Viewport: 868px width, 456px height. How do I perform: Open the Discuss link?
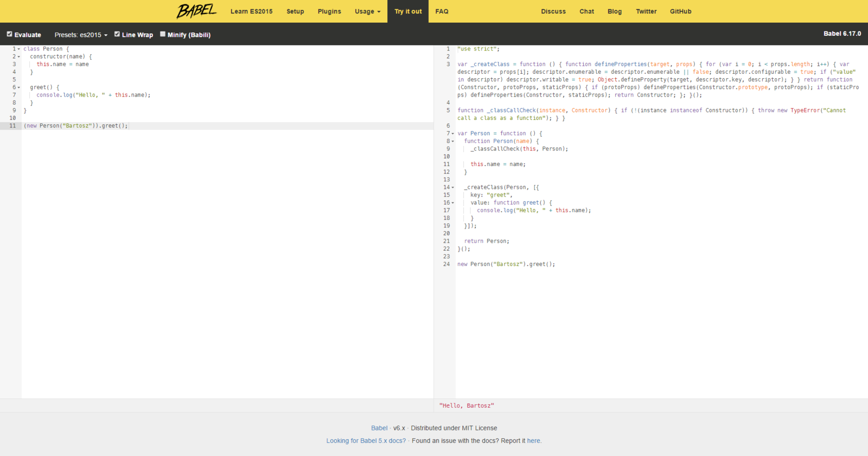[553, 11]
